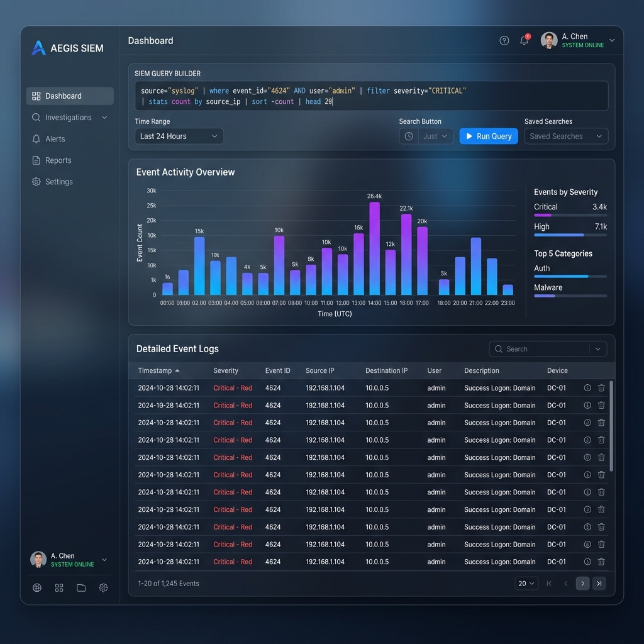Delete the fourth event log row
Viewport: 644px width, 644px height.
[601, 440]
